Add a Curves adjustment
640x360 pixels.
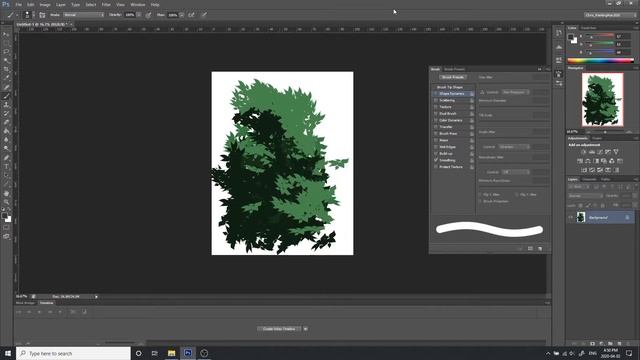pos(600,152)
